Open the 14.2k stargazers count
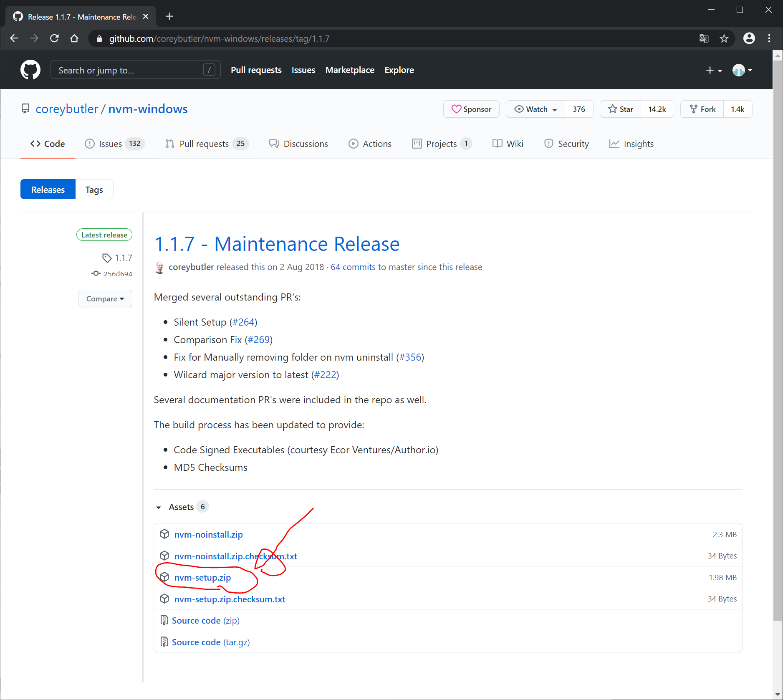This screenshot has height=700, width=783. click(x=657, y=109)
